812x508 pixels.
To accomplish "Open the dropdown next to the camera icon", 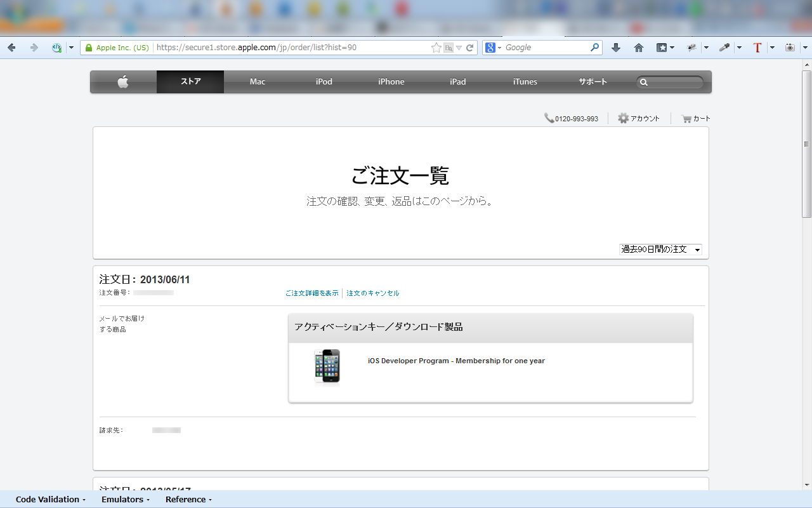I will (806, 48).
